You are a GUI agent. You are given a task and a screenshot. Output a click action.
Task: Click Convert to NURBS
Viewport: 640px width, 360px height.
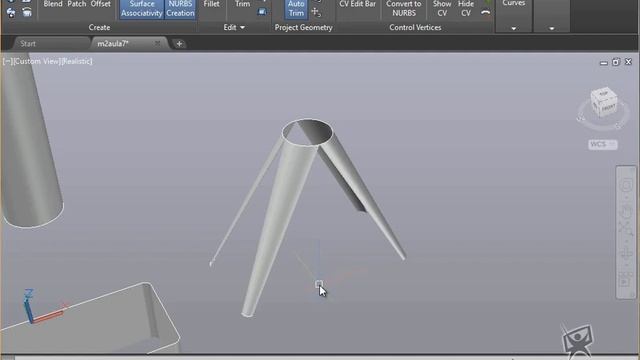404,9
